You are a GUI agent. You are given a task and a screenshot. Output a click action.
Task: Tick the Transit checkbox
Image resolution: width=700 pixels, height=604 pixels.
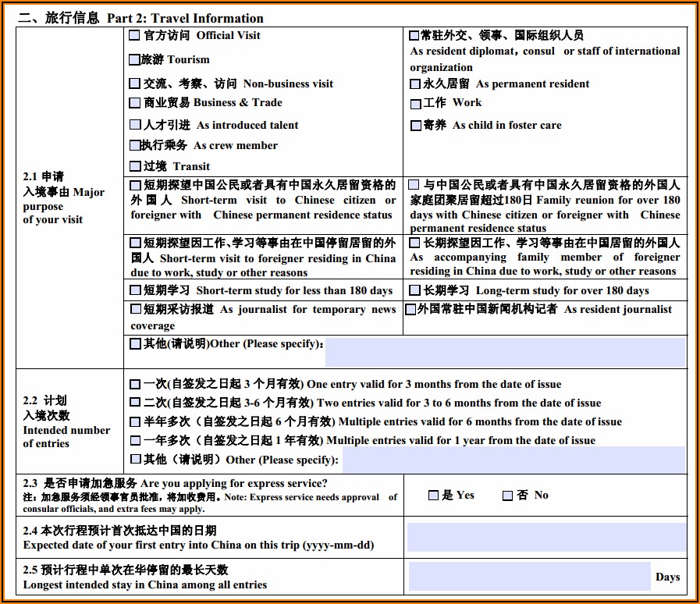click(x=135, y=166)
